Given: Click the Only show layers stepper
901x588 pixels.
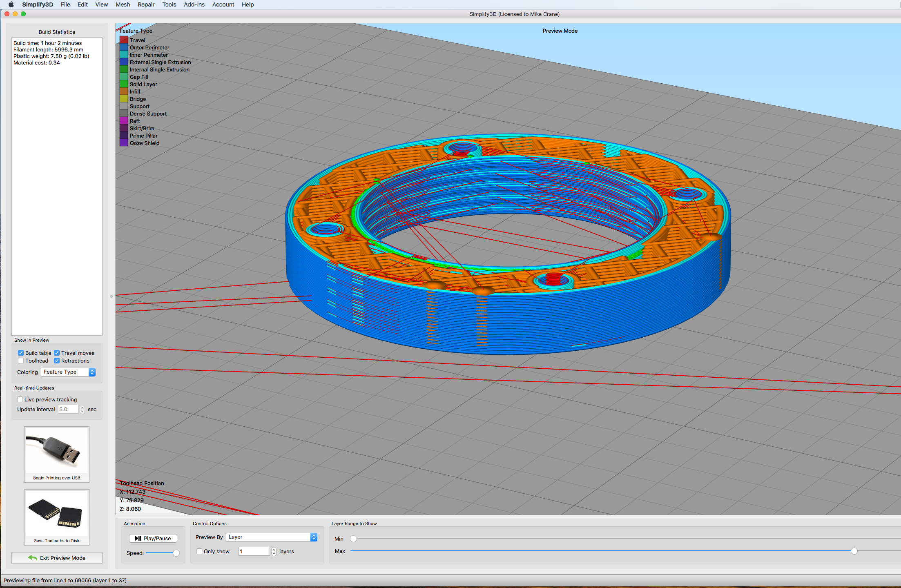Looking at the screenshot, I should [x=274, y=552].
